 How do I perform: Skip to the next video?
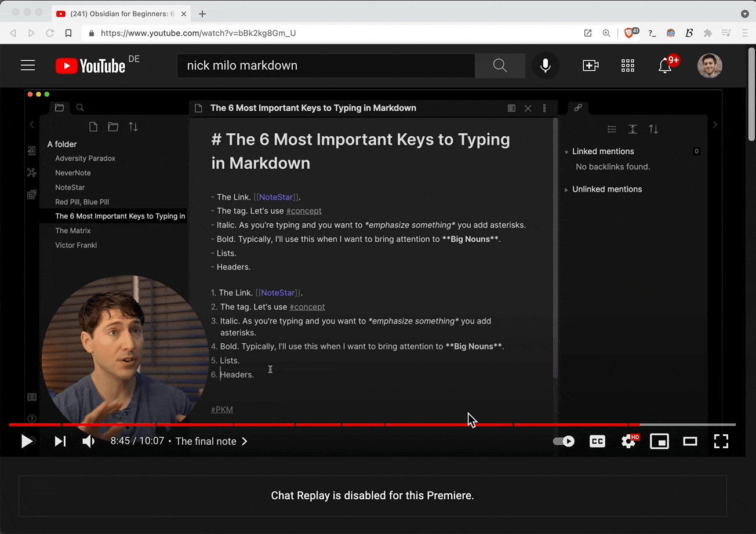pos(60,441)
